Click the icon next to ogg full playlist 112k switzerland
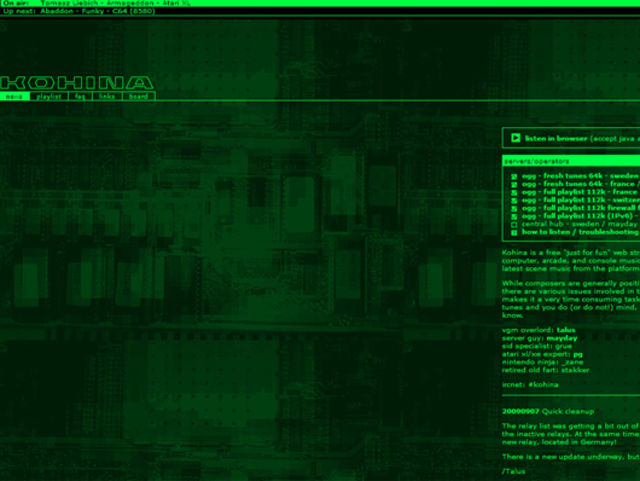This screenshot has height=481, width=640. pos(514,200)
